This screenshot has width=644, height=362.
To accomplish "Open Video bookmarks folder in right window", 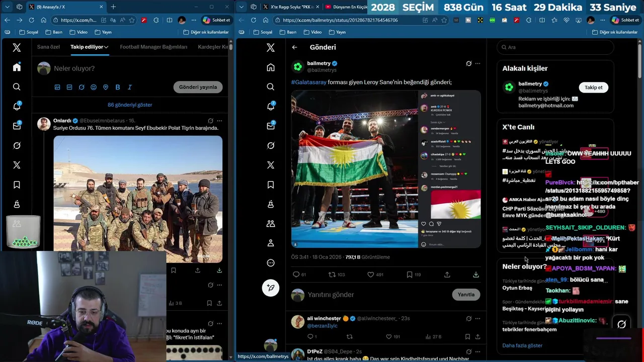I will [x=312, y=32].
